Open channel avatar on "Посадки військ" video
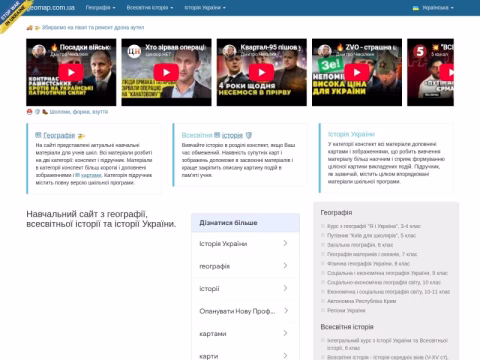 [x=39, y=51]
